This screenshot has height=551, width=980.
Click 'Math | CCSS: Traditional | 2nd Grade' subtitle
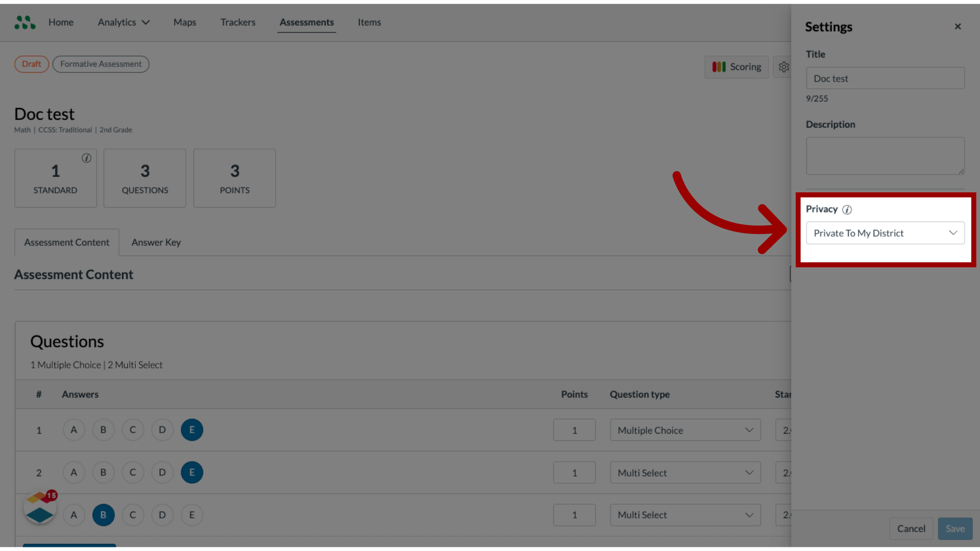point(73,130)
